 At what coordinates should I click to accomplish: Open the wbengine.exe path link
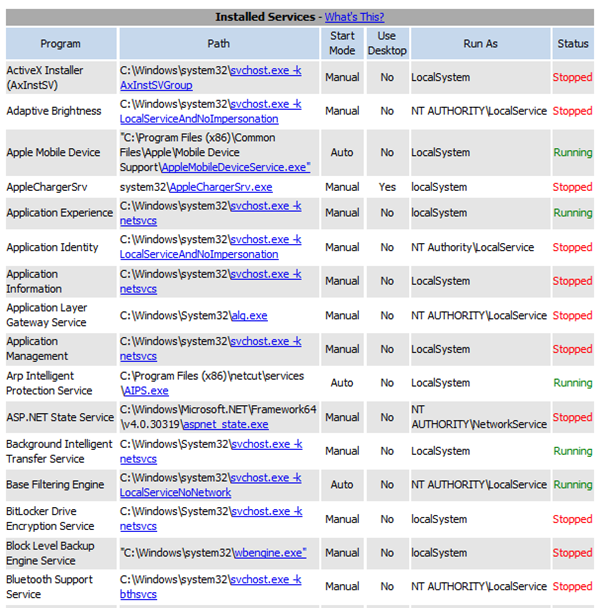click(270, 552)
